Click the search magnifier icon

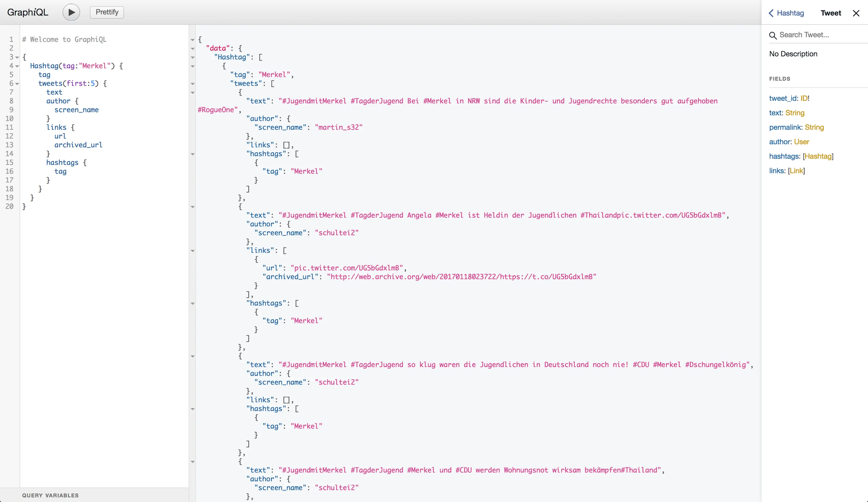pos(773,35)
